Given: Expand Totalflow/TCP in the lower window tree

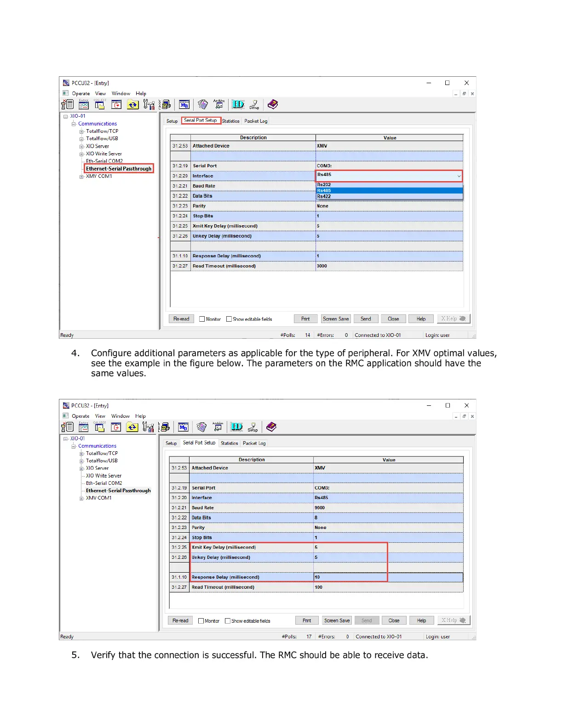Looking at the screenshot, I should [81, 454].
